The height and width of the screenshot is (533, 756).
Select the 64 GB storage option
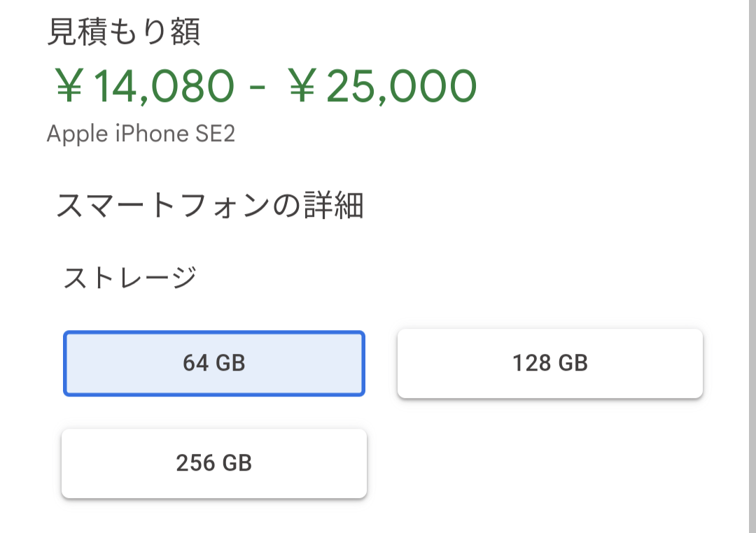214,363
